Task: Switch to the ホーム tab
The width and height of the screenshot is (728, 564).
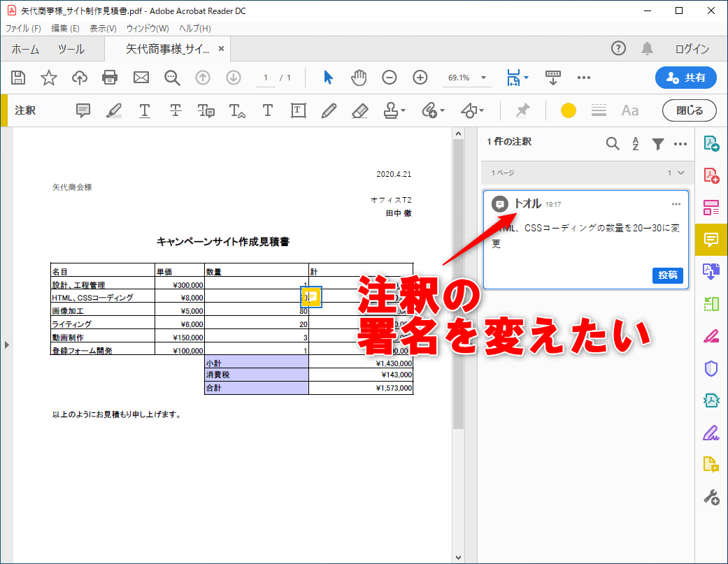Action: click(x=25, y=49)
